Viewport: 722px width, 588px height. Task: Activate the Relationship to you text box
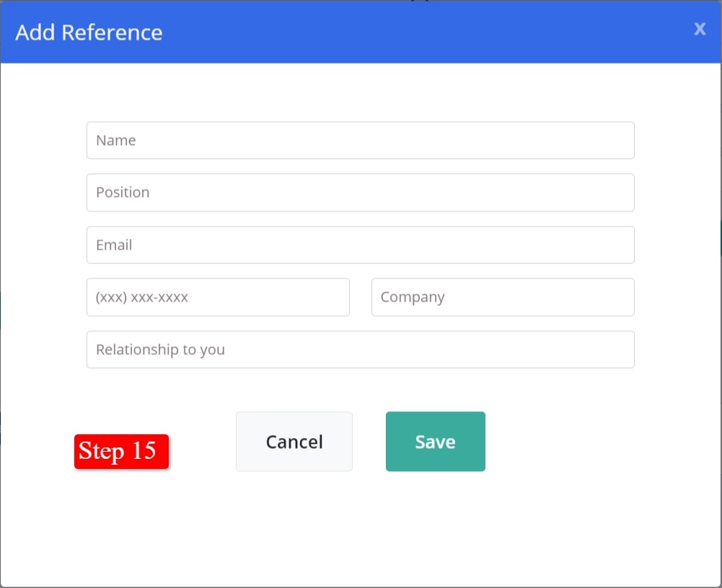tap(360, 350)
